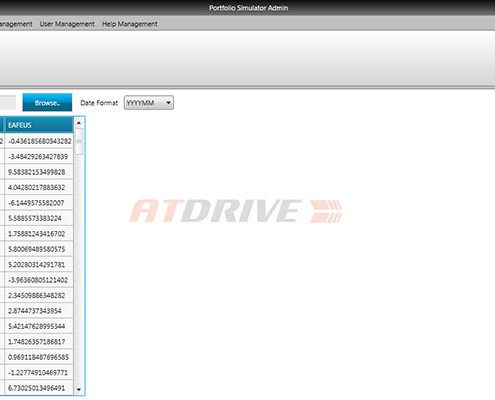Click the scroll up arrow of the table
Image resolution: width=495 pixels, height=400 pixels.
pos(79,123)
